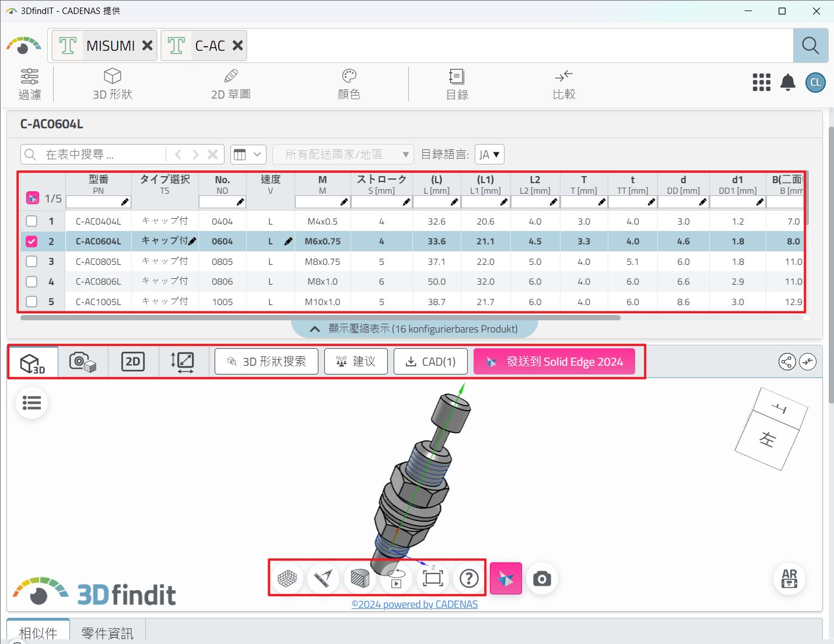Select the M10x1.0 table cell

[x=323, y=302]
